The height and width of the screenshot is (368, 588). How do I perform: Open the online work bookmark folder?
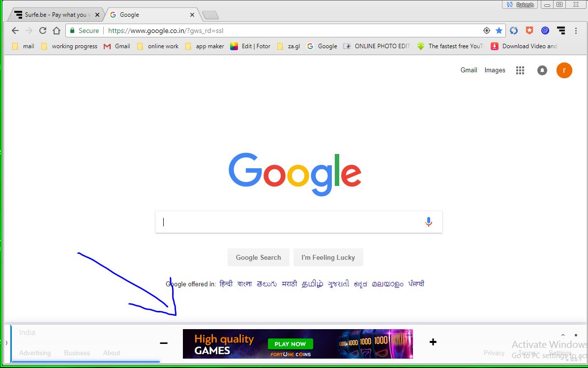pyautogui.click(x=158, y=46)
